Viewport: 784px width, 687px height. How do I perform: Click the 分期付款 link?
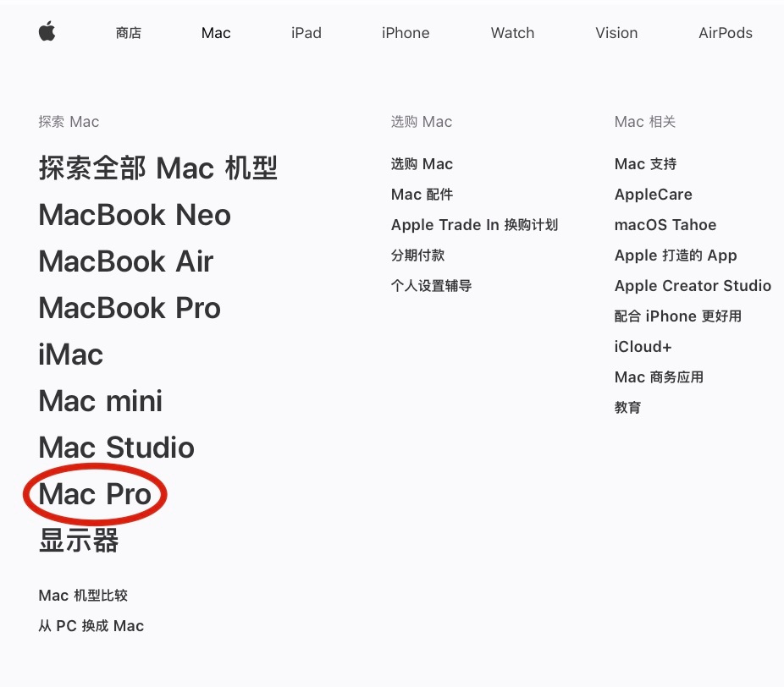pos(417,256)
